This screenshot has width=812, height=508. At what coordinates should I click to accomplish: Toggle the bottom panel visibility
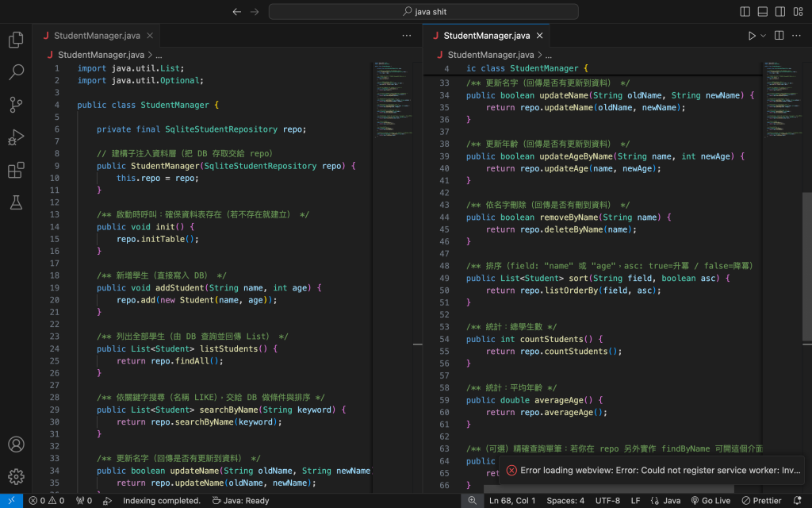click(762, 12)
